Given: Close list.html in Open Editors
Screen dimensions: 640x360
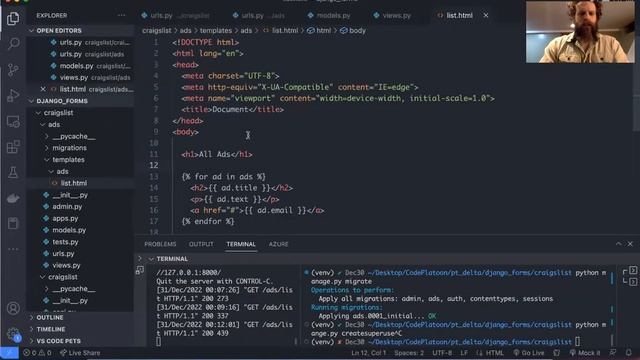Looking at the screenshot, I should point(43,89).
